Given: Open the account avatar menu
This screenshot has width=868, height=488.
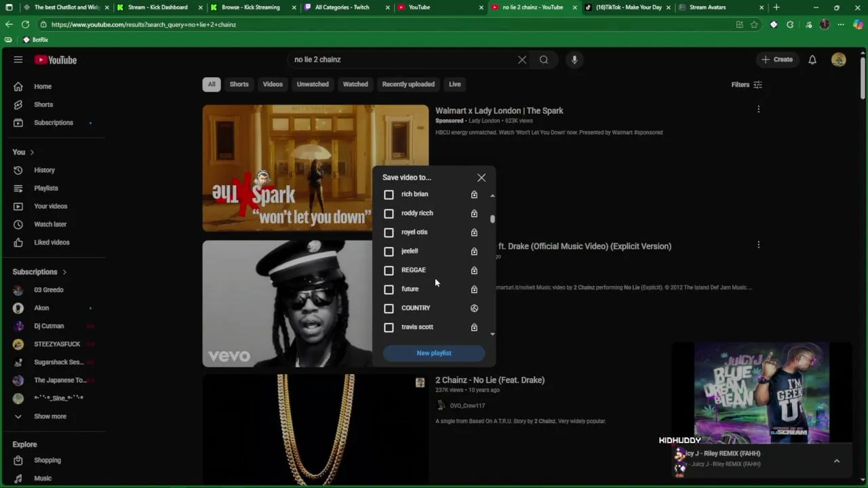Looking at the screenshot, I should pyautogui.click(x=839, y=60).
